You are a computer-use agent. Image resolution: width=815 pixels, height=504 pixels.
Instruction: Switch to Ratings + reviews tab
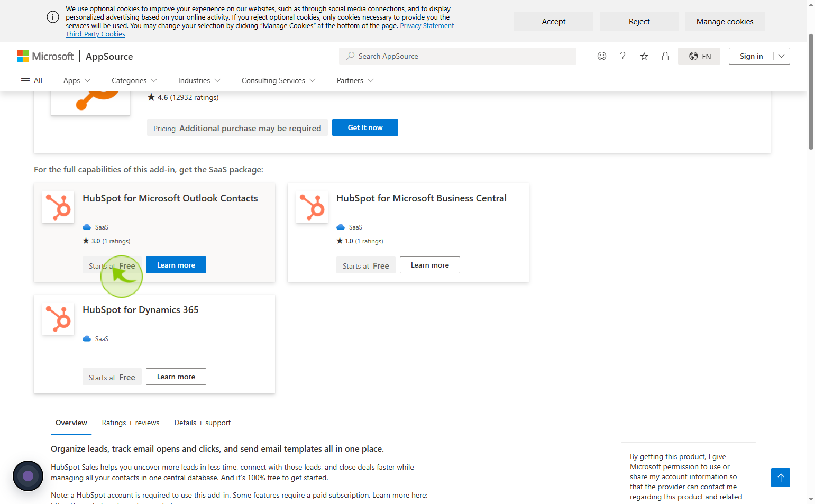point(131,423)
